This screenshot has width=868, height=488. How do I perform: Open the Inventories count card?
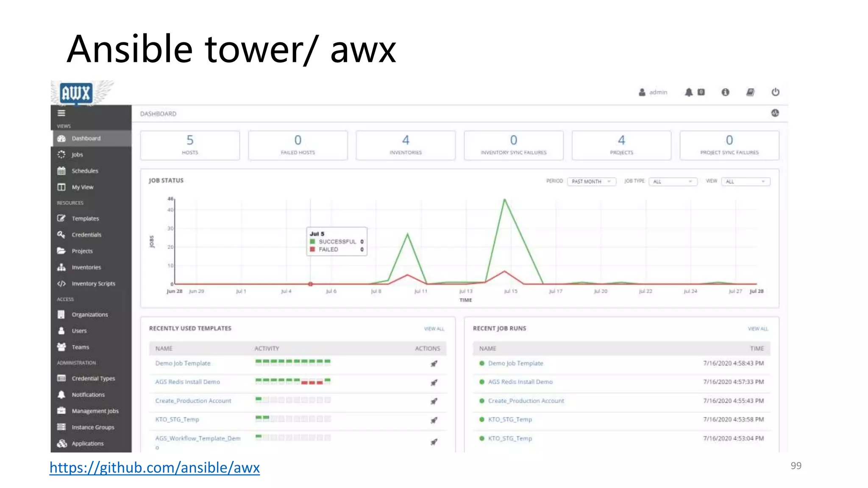pyautogui.click(x=406, y=145)
